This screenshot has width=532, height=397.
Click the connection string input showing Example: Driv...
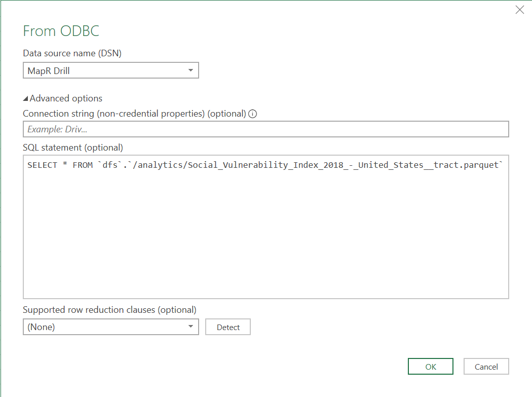(x=203, y=129)
